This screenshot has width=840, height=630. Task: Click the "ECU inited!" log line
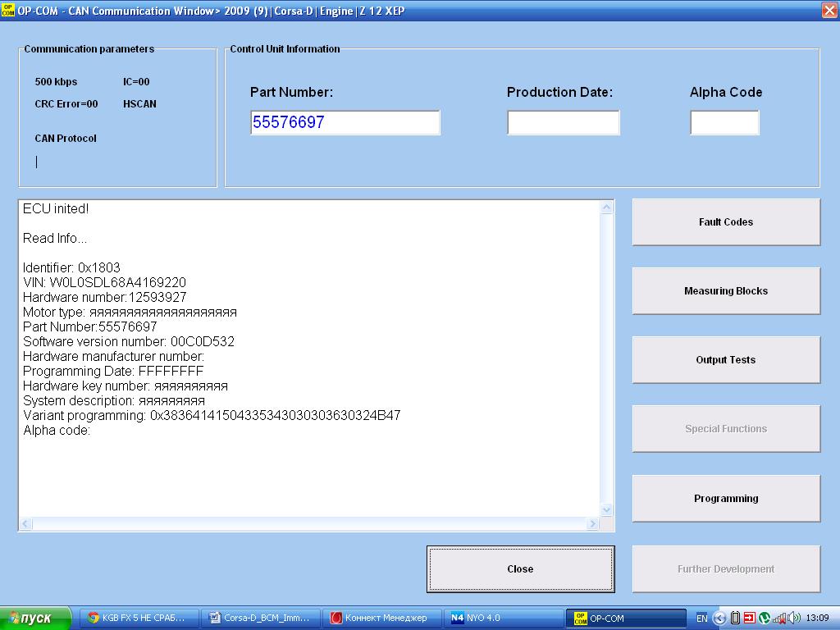coord(56,209)
